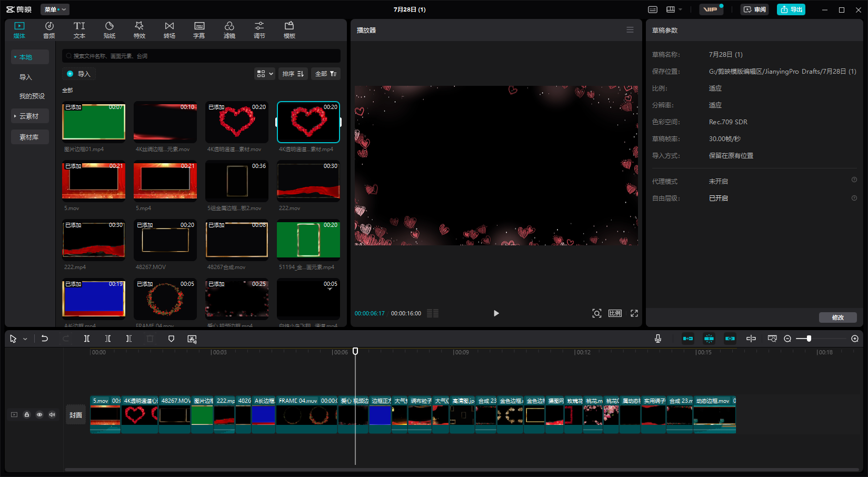Open the 贴纸 stickers panel
868x477 pixels.
pyautogui.click(x=109, y=30)
